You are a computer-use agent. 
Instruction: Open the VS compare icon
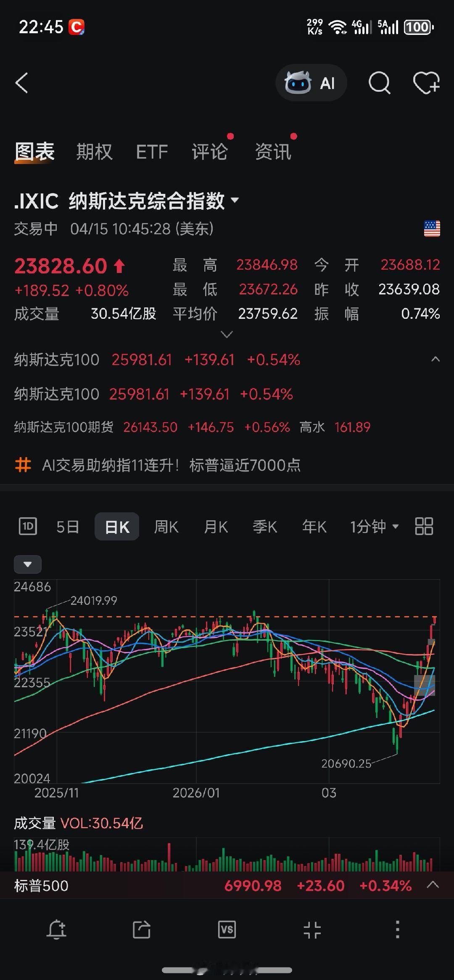(x=227, y=929)
